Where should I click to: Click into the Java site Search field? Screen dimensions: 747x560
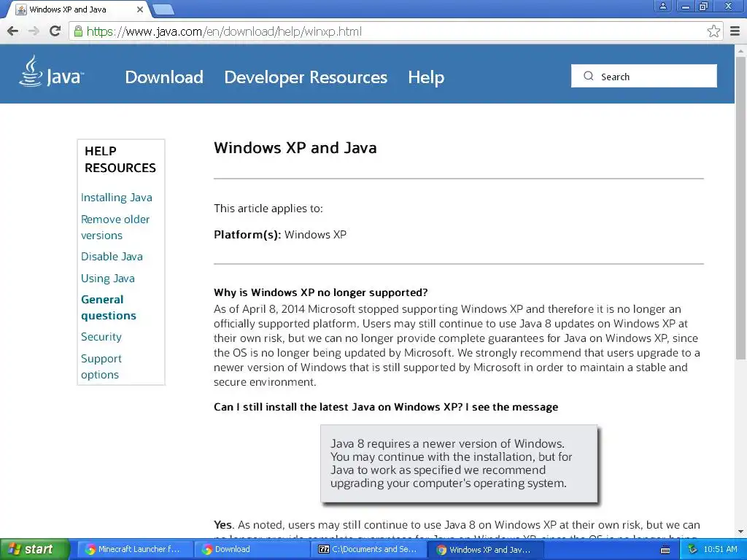point(644,76)
